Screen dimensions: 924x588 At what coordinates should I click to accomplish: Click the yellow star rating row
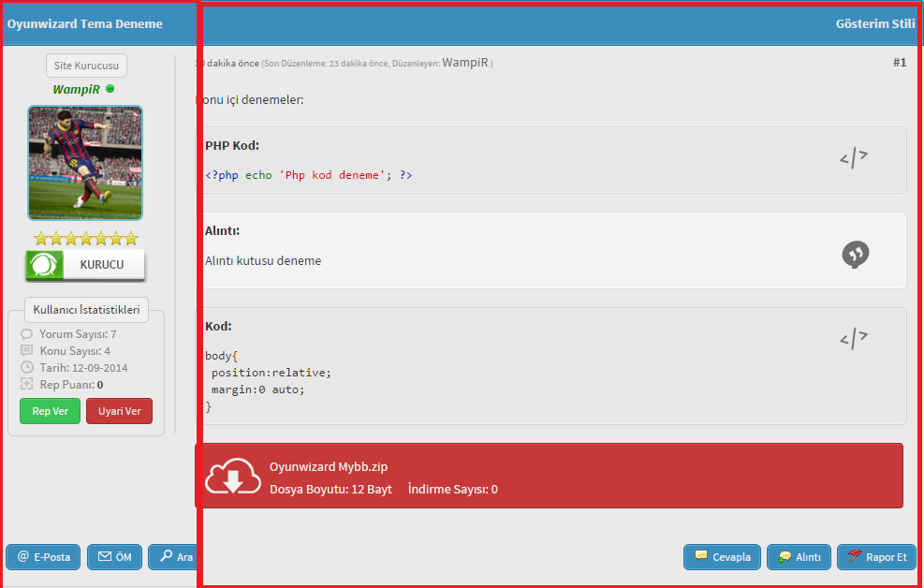tap(86, 239)
